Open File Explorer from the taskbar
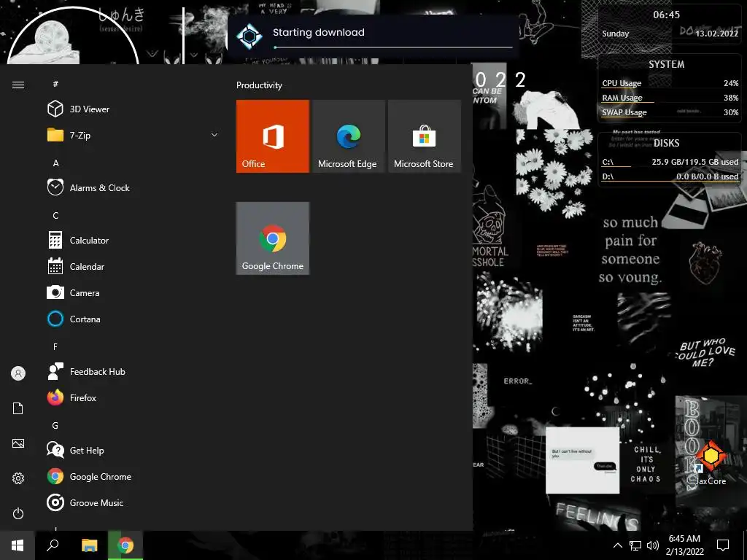Screen dimensions: 747x560 89,545
